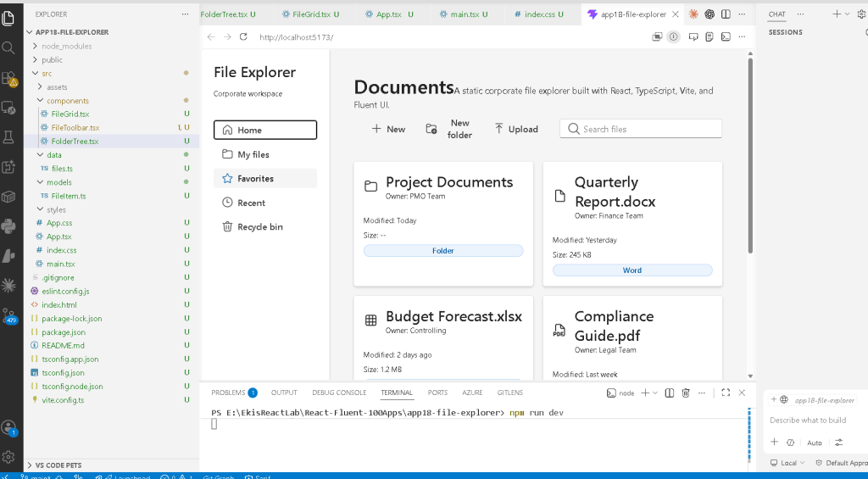The image size is (868, 479).
Task: Open the Problems panel tab
Action: pyautogui.click(x=234, y=393)
